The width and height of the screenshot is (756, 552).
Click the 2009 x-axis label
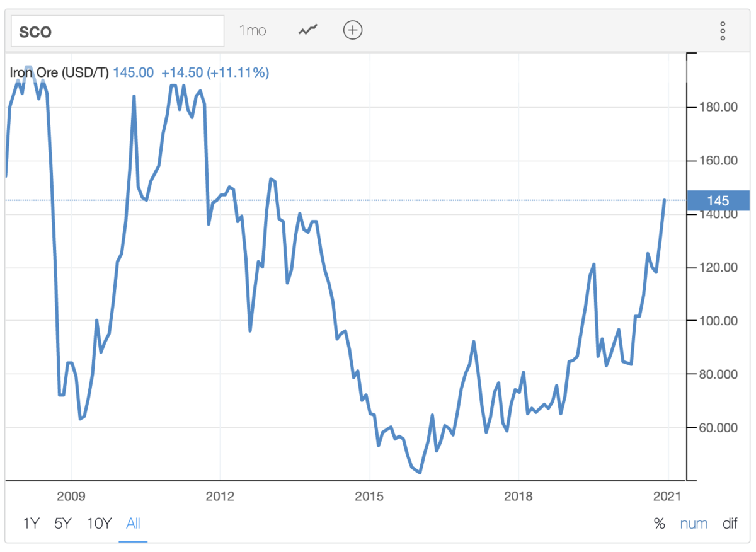(72, 496)
